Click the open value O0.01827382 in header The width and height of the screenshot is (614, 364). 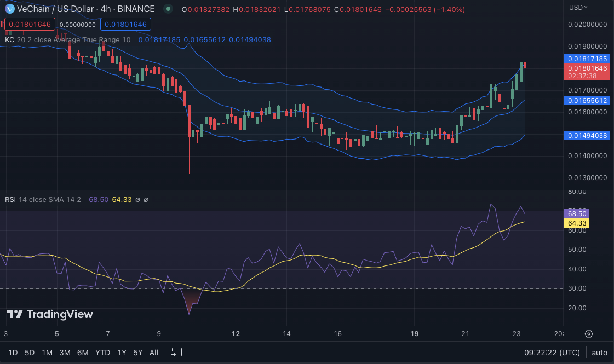pos(205,9)
